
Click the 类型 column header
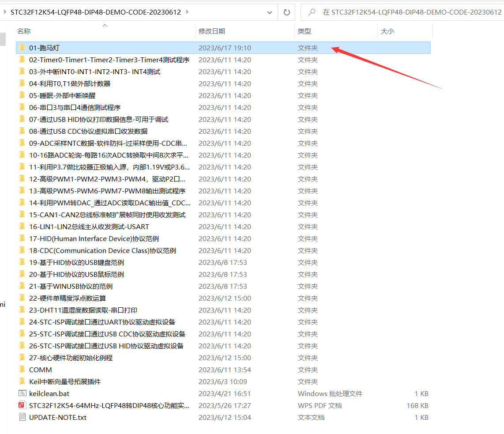point(305,31)
